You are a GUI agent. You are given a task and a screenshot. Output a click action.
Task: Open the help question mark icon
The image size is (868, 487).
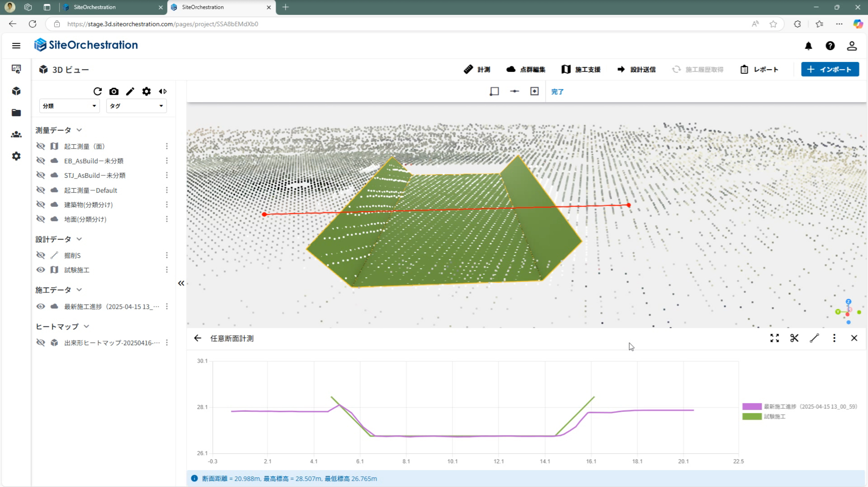[x=830, y=46]
